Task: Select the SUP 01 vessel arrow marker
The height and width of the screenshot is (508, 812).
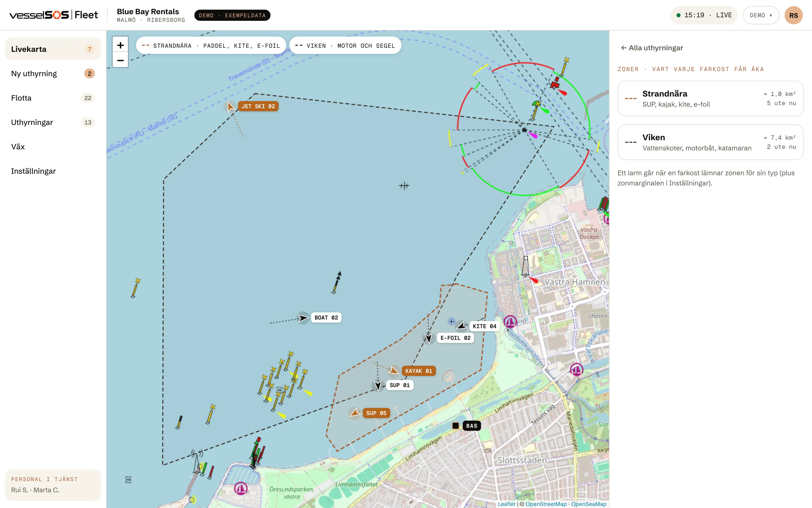Action: pos(378,385)
